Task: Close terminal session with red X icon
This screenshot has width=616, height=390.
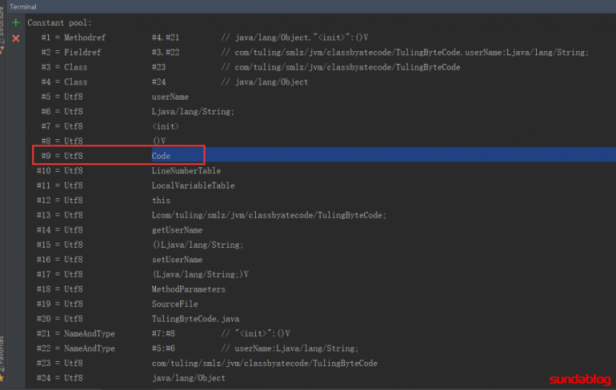Action: (16, 38)
